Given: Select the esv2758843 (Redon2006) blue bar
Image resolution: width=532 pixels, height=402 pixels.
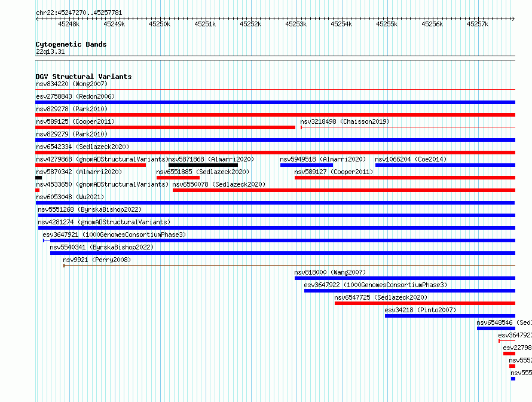Looking at the screenshot, I should point(275,102).
